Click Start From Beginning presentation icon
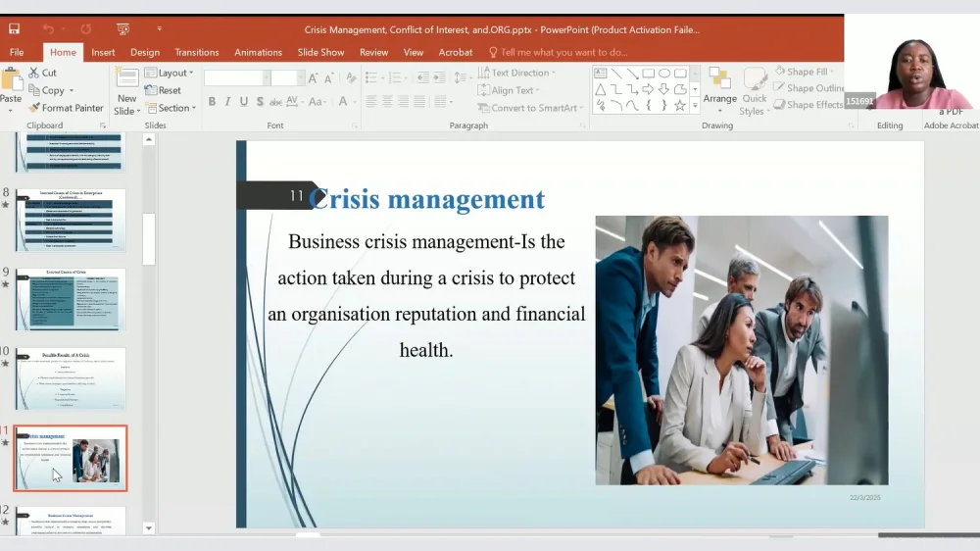 coord(122,29)
